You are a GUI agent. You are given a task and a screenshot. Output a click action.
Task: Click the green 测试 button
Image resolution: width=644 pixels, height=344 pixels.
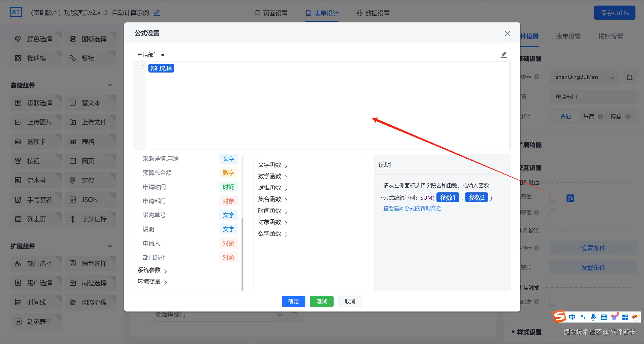click(x=321, y=301)
